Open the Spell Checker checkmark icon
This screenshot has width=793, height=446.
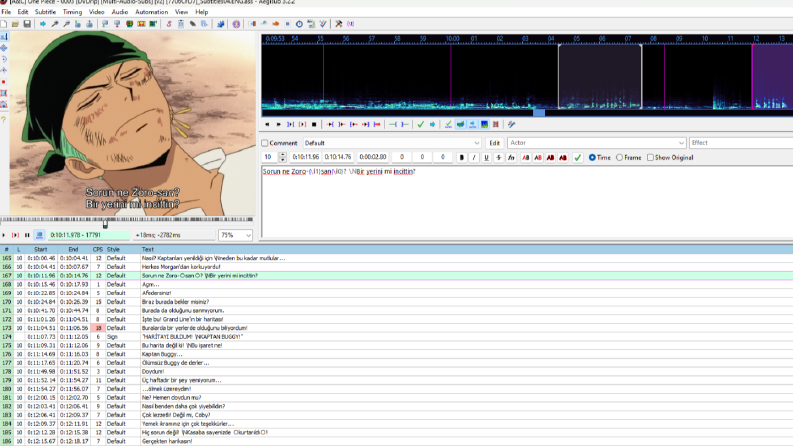tap(323, 24)
